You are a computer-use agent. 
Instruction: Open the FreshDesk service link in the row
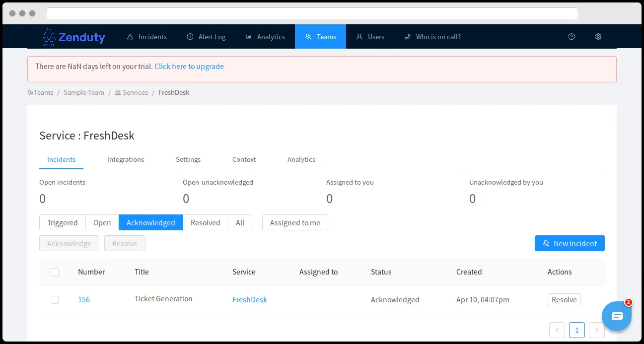coord(250,300)
